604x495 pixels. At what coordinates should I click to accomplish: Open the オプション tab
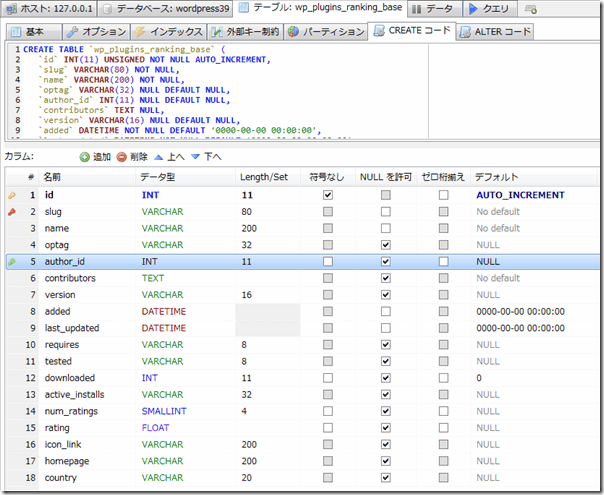click(96, 32)
